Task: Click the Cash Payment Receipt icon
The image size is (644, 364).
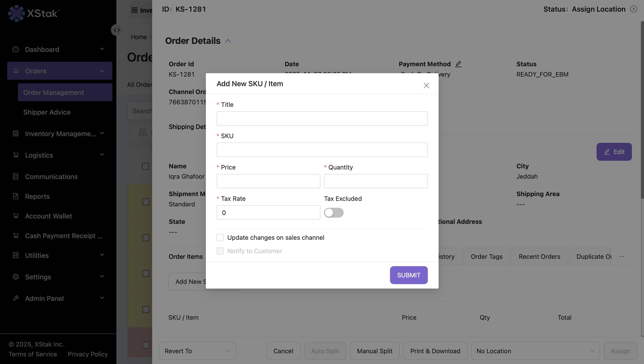Action: pyautogui.click(x=16, y=236)
